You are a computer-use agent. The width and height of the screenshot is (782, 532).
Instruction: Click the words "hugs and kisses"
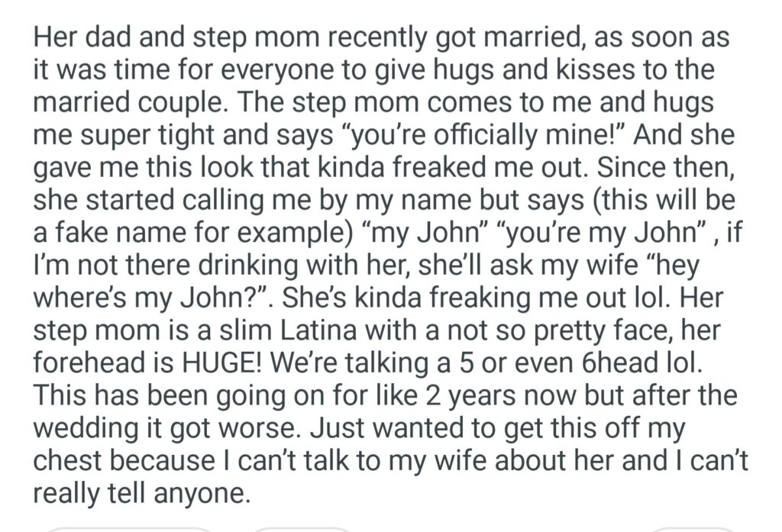point(534,69)
